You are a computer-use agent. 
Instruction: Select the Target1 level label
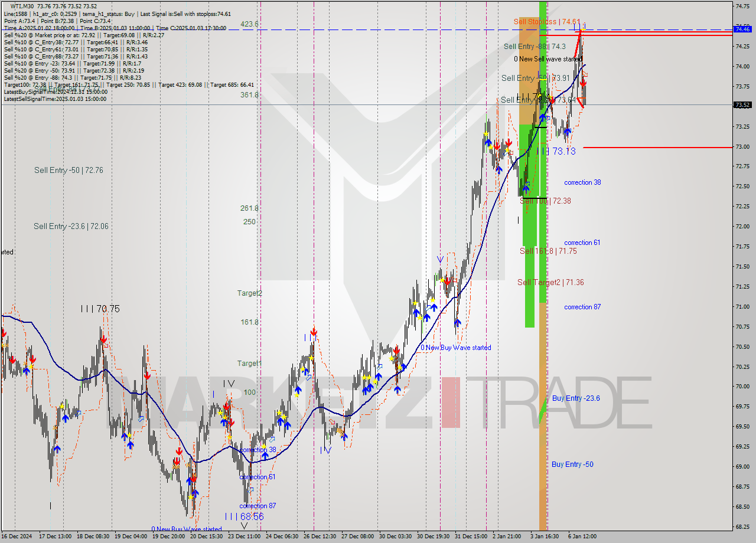[249, 363]
